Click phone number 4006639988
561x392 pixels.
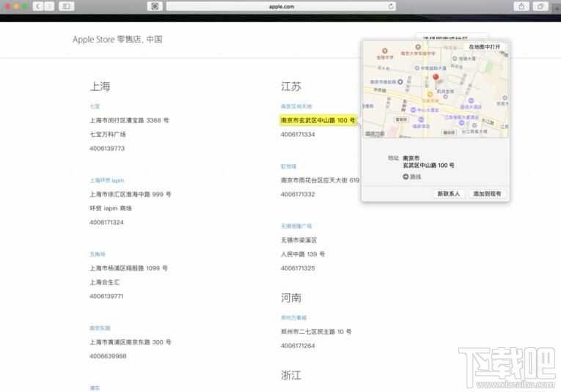click(x=108, y=356)
